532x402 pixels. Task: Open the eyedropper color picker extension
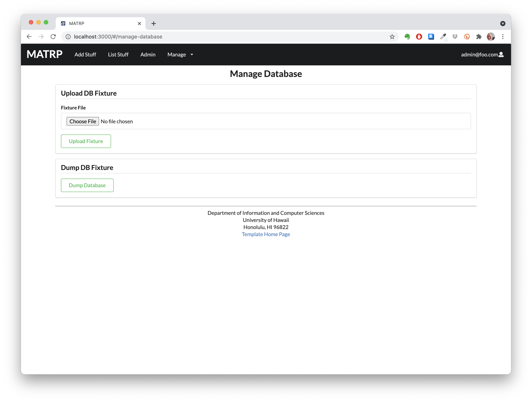tap(443, 37)
